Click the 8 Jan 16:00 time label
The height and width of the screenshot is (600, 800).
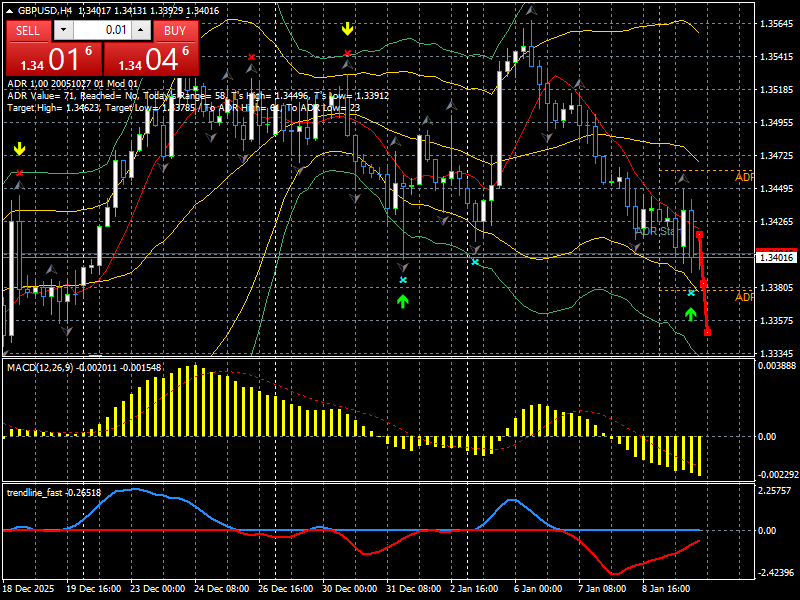(666, 588)
